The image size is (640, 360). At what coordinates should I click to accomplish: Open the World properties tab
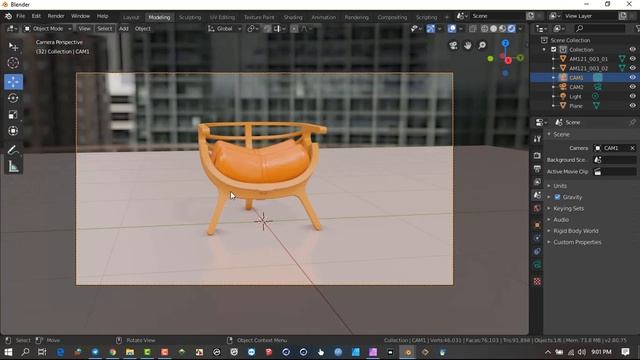[537, 209]
